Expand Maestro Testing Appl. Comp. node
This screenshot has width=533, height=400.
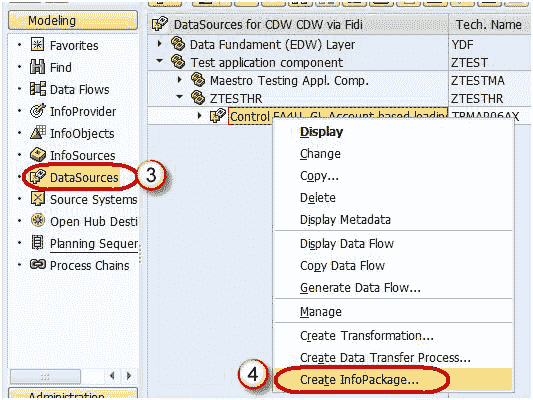[x=180, y=80]
